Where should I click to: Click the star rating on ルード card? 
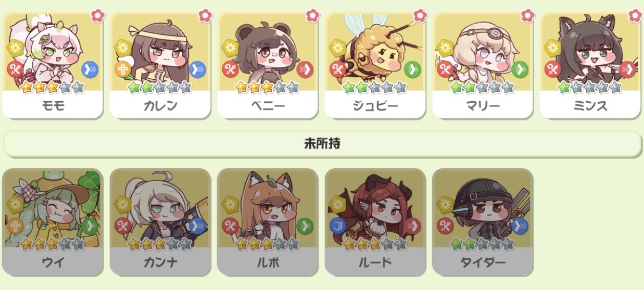375,244
